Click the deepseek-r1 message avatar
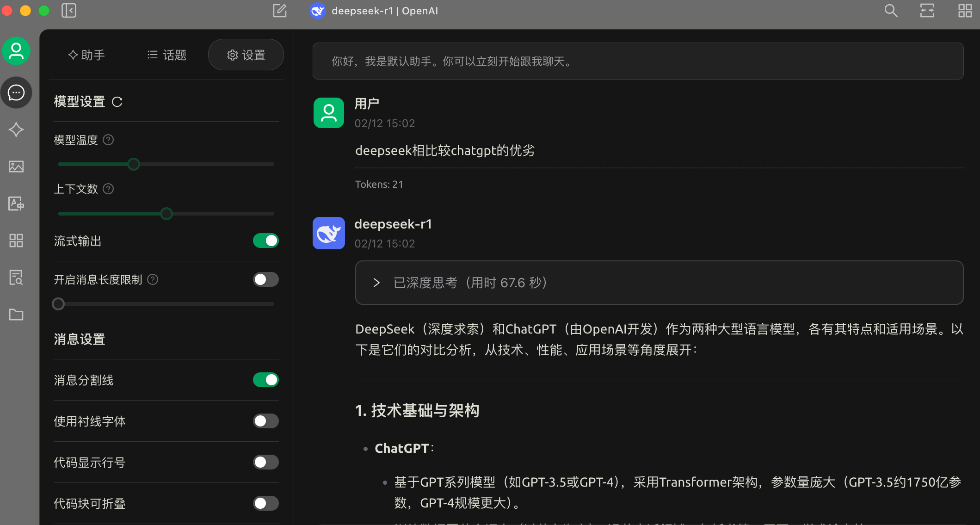980x525 pixels. (329, 233)
